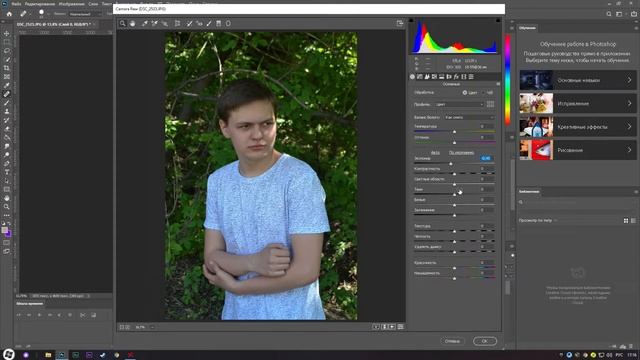640x360 pixels.
Task: Choose the Color Sampler tool in Camera Raw
Action: pyautogui.click(x=155, y=24)
